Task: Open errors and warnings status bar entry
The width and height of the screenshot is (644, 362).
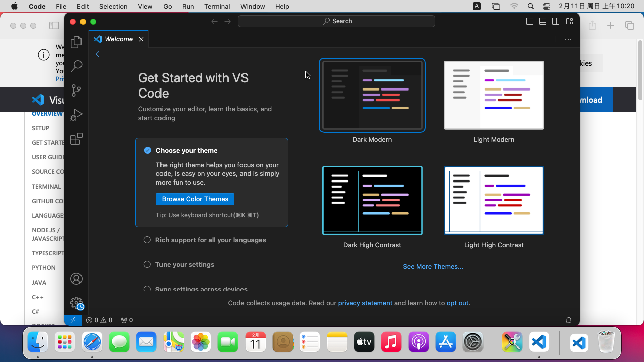Action: click(99, 320)
